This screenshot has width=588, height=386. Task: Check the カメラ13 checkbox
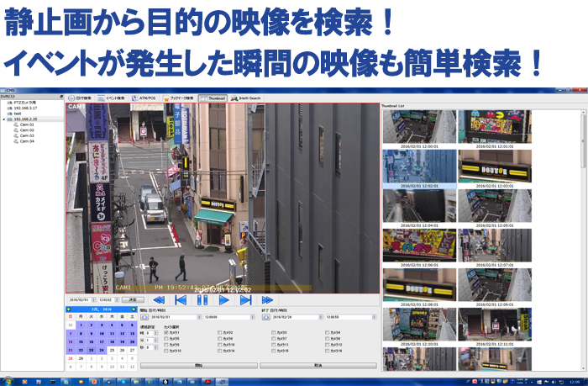(166, 351)
